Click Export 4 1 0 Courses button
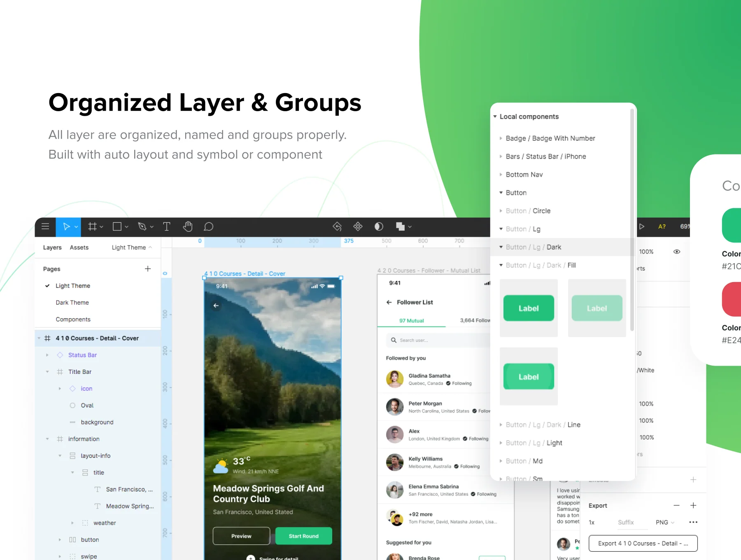 [643, 544]
